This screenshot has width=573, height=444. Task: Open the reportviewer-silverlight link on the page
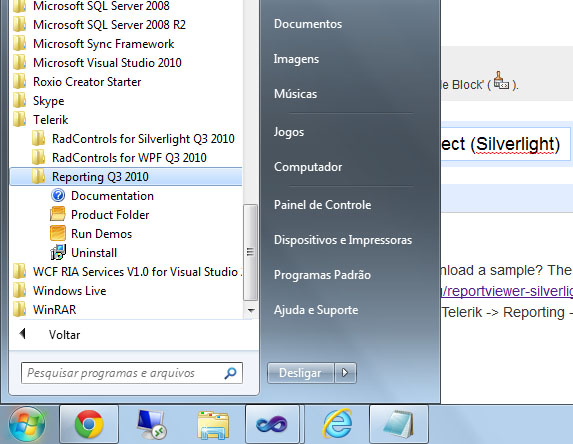(x=507, y=291)
